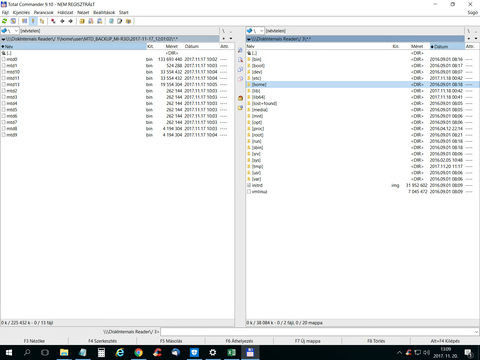
Task: Open the Start menu item in menu bar
Action: [124, 12]
